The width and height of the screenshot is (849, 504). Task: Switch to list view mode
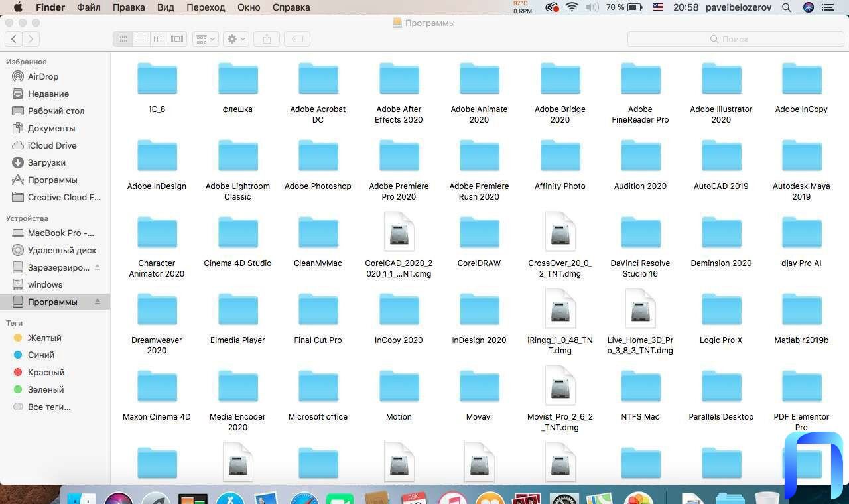pos(141,40)
